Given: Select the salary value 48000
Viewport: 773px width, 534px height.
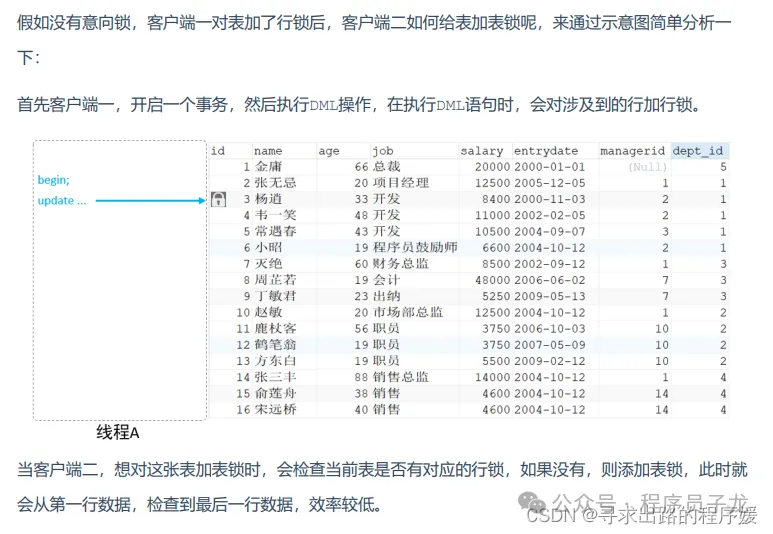Looking at the screenshot, I should 492,281.
